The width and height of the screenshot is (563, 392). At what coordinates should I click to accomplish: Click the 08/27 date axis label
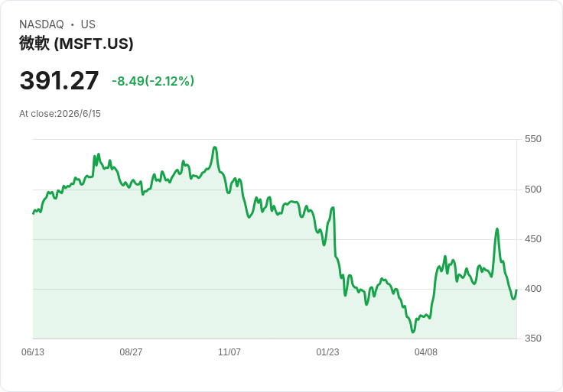click(131, 352)
